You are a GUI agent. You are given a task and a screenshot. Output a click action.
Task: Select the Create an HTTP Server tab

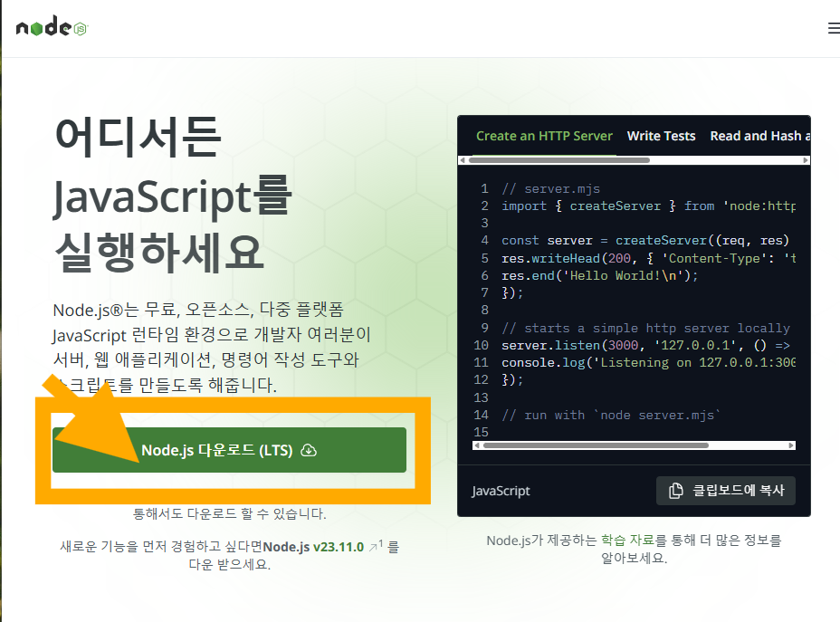[x=544, y=136]
